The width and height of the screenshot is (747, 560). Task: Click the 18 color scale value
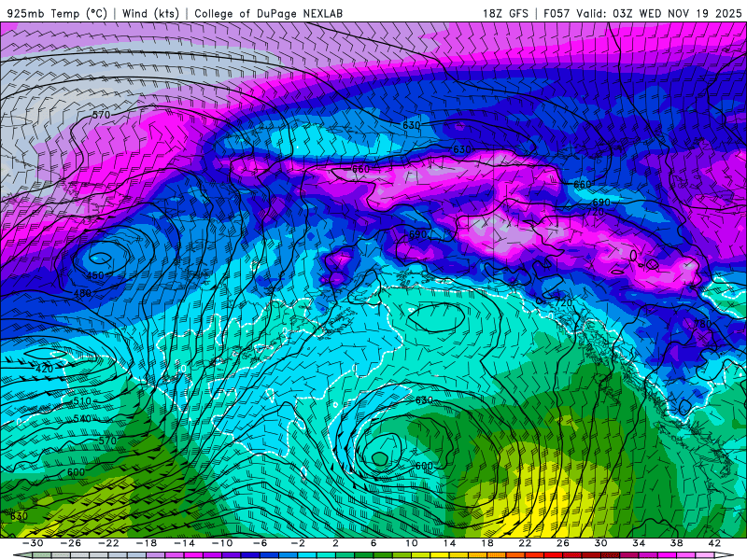pos(486,543)
